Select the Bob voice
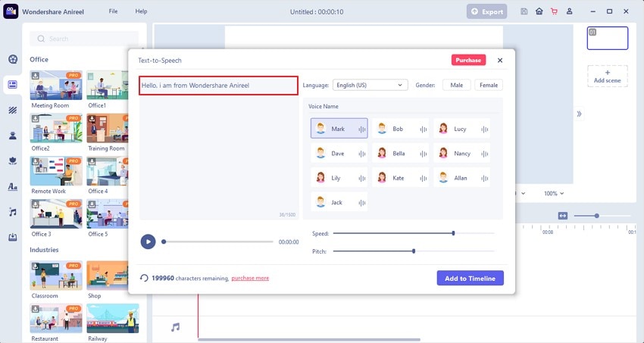The image size is (644, 343). [x=401, y=129]
